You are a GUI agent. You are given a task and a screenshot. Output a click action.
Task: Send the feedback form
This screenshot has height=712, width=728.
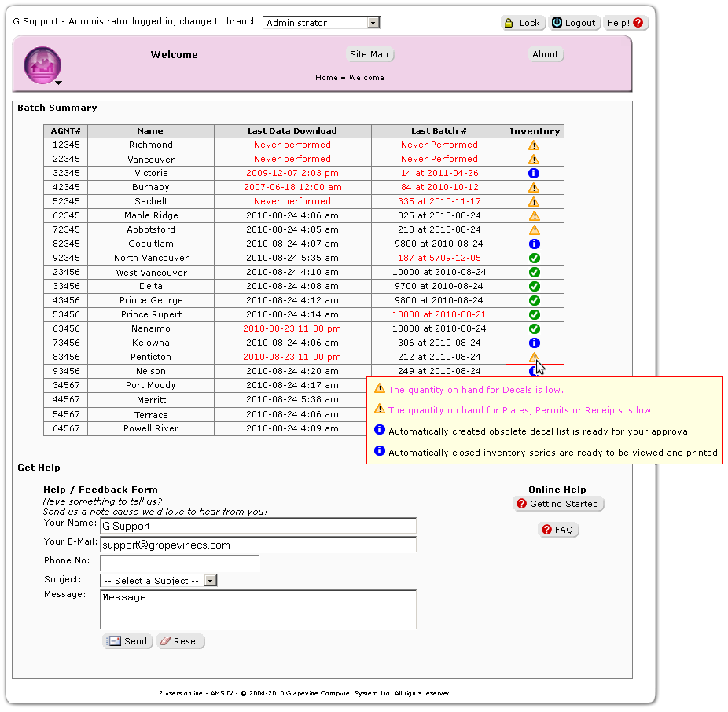tap(127, 641)
